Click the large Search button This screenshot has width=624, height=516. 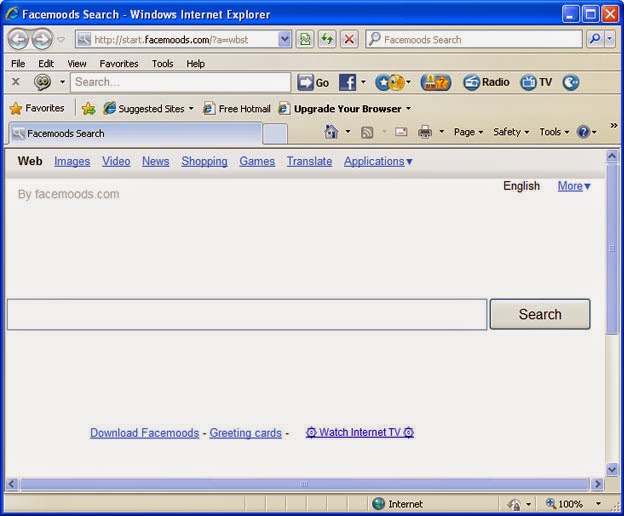[x=540, y=314]
